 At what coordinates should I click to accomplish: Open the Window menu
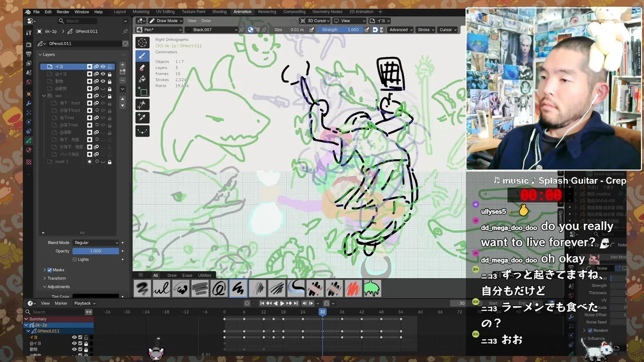82,12
